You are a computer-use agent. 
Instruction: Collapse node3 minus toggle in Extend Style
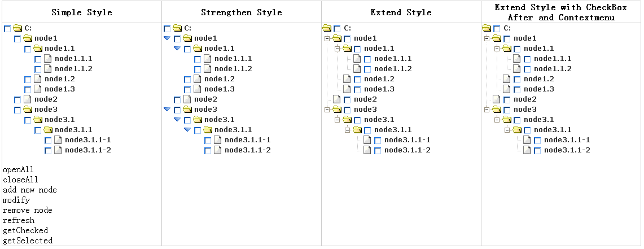[x=327, y=110]
